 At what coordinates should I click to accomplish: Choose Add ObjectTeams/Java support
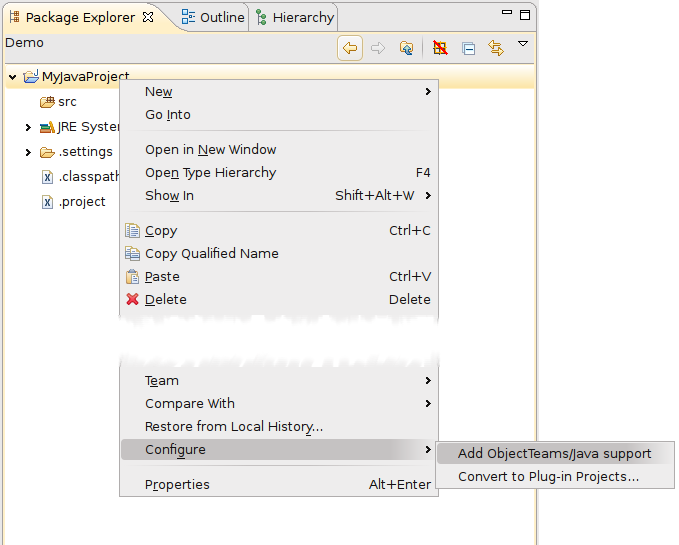[554, 453]
